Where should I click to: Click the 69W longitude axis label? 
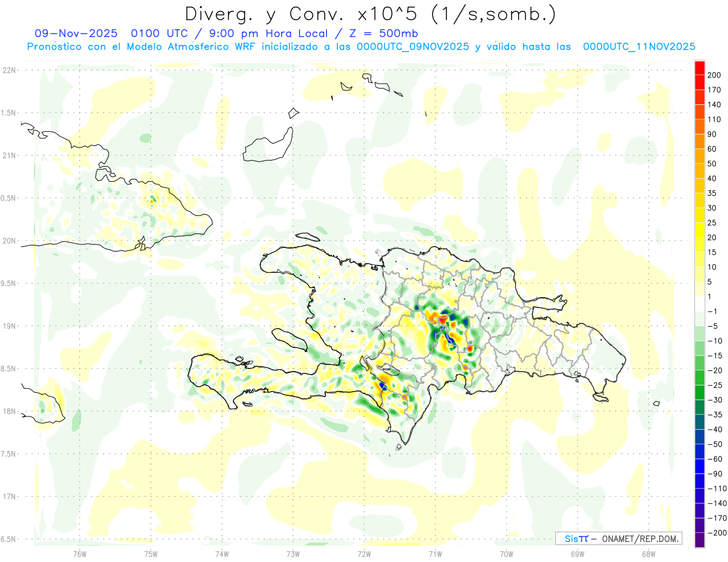pos(578,554)
